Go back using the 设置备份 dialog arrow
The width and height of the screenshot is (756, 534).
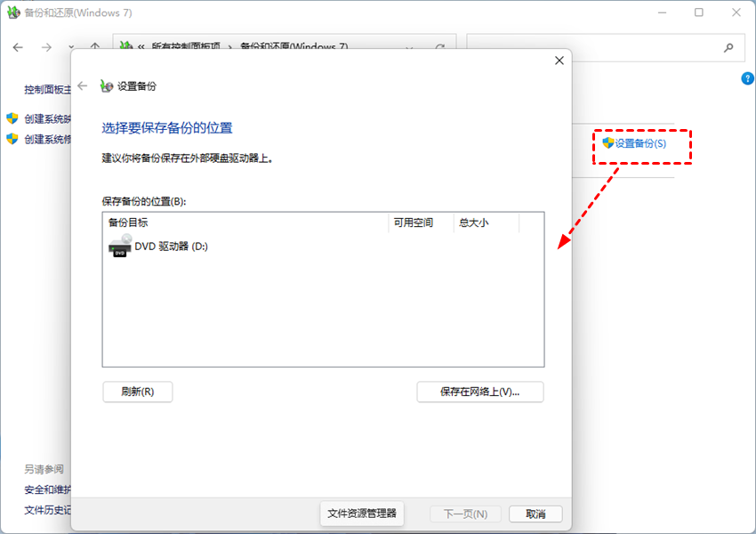point(83,85)
